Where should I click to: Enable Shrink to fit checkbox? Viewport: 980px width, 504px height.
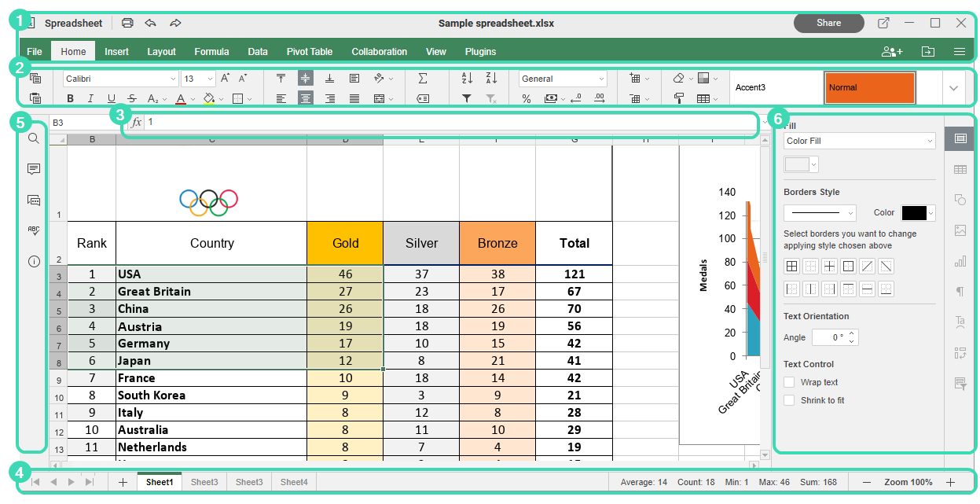(789, 400)
